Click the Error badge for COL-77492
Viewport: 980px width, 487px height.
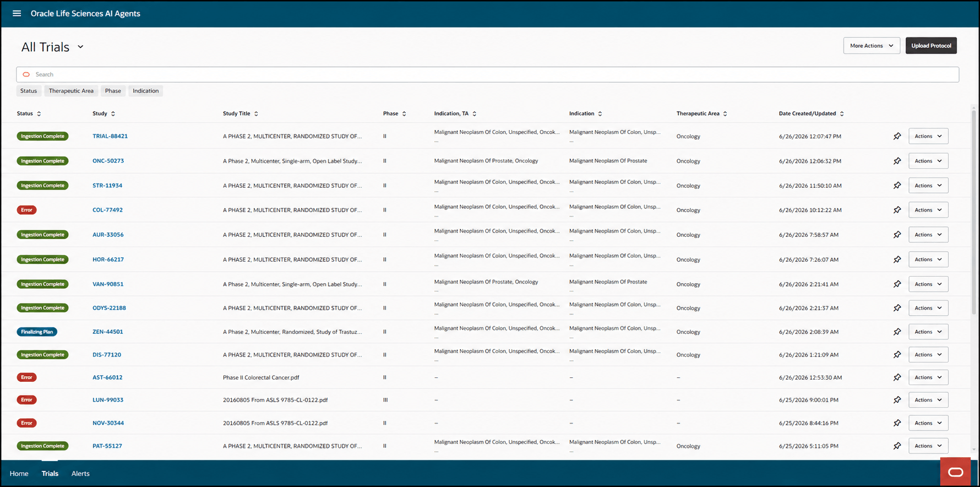click(26, 210)
